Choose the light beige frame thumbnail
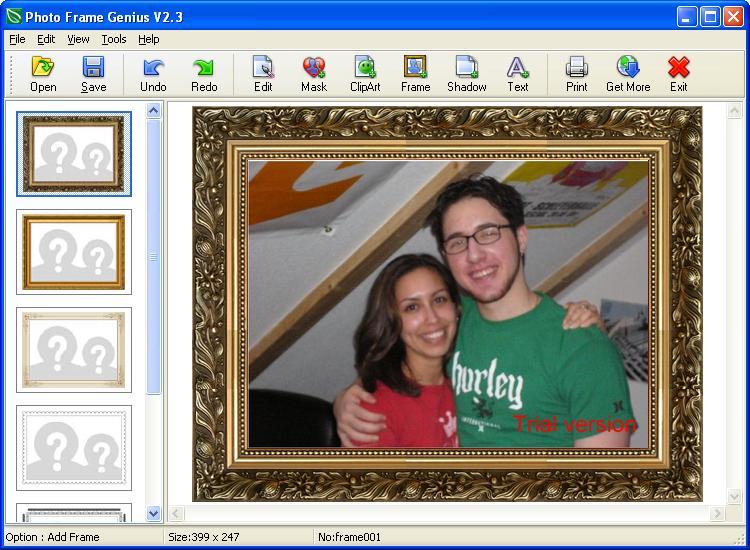The width and height of the screenshot is (750, 550). point(74,350)
